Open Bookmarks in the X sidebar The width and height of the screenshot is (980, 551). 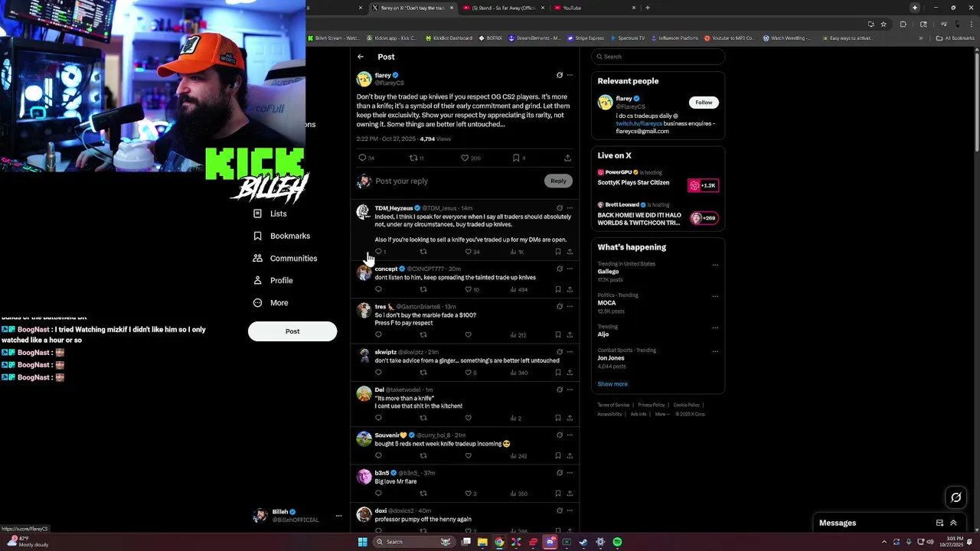[x=282, y=236]
